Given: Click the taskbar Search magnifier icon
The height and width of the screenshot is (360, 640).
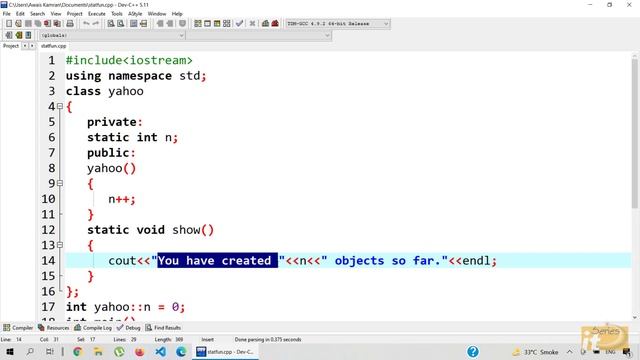Looking at the screenshot, I should pos(30,351).
